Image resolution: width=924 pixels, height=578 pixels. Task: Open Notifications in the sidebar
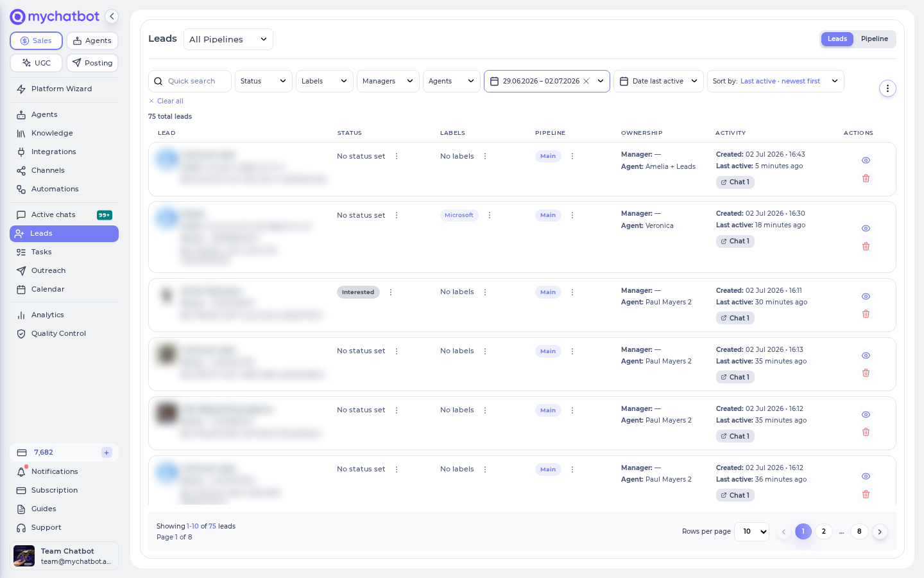pyautogui.click(x=64, y=472)
